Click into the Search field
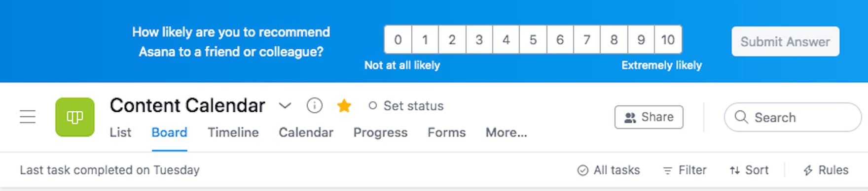 (793, 117)
